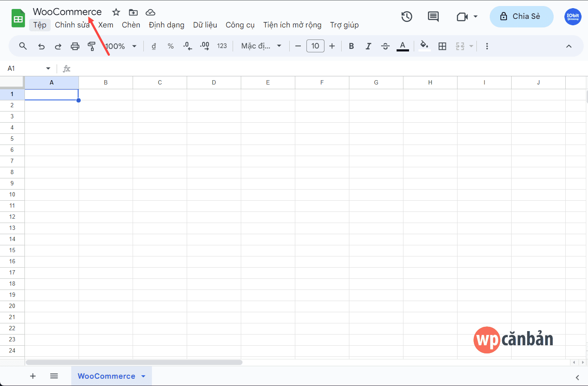Screen dimensions: 588x386
Task: Toggle italic formatting
Action: [x=368, y=46]
